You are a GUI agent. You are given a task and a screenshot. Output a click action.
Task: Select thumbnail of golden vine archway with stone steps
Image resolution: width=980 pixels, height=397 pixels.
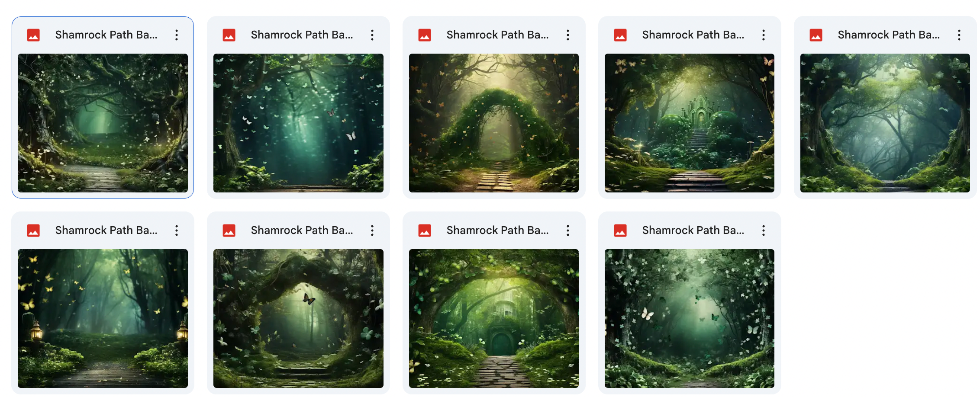(x=494, y=123)
